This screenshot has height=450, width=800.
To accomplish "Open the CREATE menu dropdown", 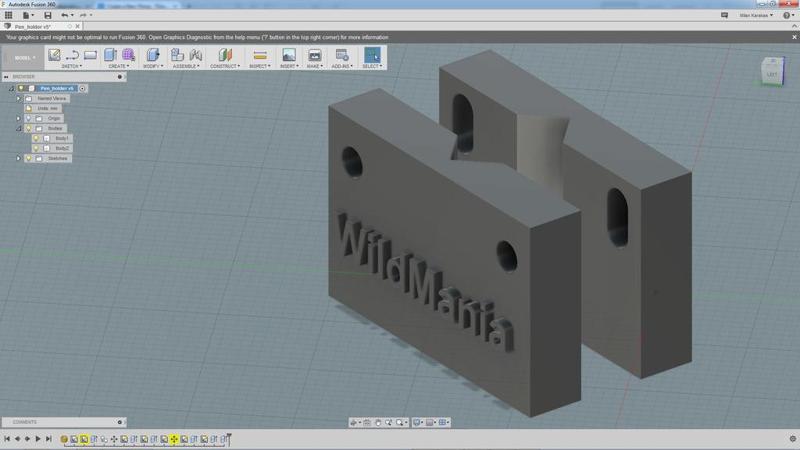I will pyautogui.click(x=118, y=67).
